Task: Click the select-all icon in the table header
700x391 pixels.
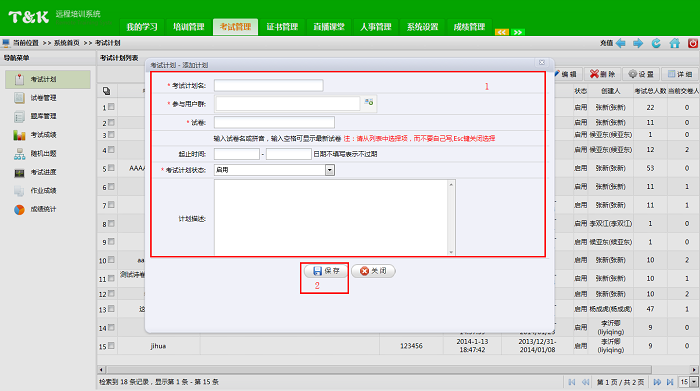Action: pos(106,91)
